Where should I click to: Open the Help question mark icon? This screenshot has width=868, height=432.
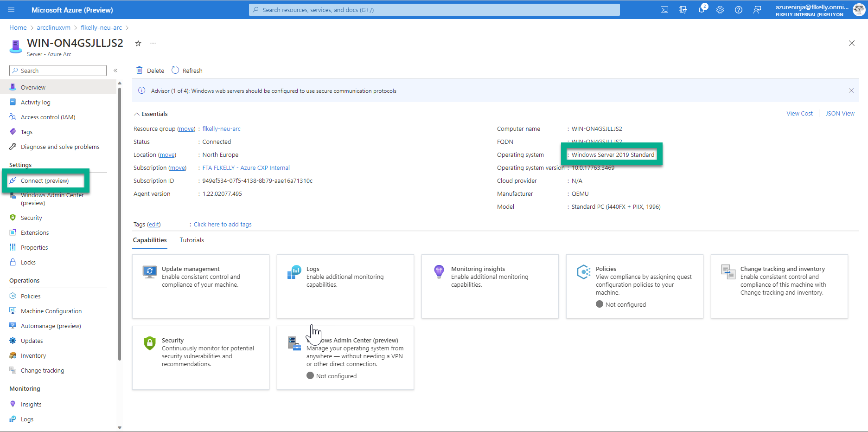[x=739, y=10]
